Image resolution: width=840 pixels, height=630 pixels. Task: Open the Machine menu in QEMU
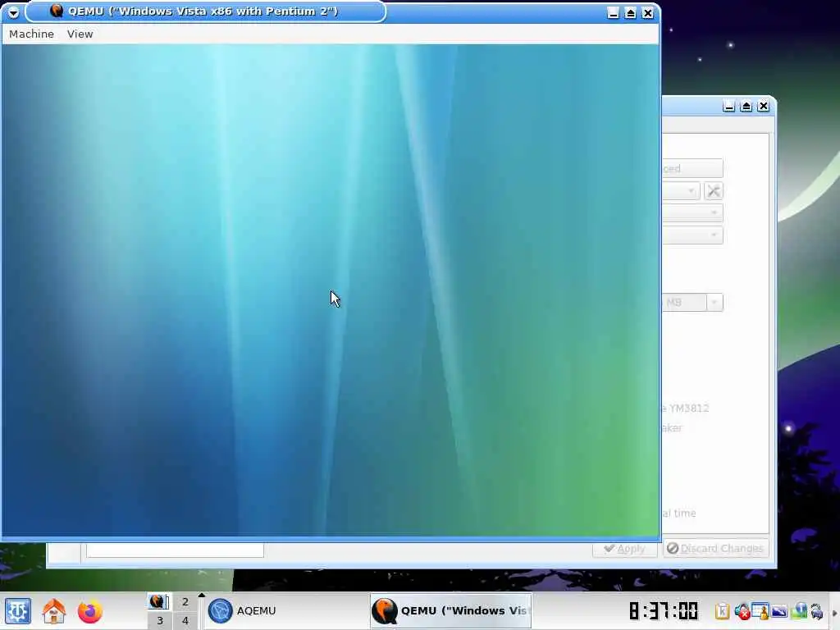32,34
